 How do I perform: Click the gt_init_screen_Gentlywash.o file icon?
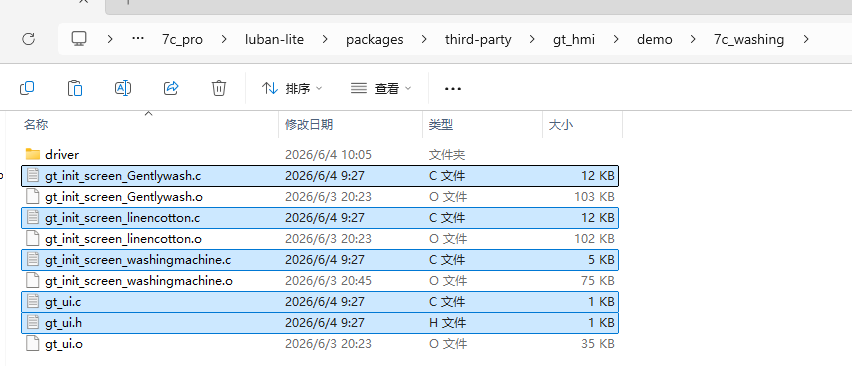(x=33, y=197)
